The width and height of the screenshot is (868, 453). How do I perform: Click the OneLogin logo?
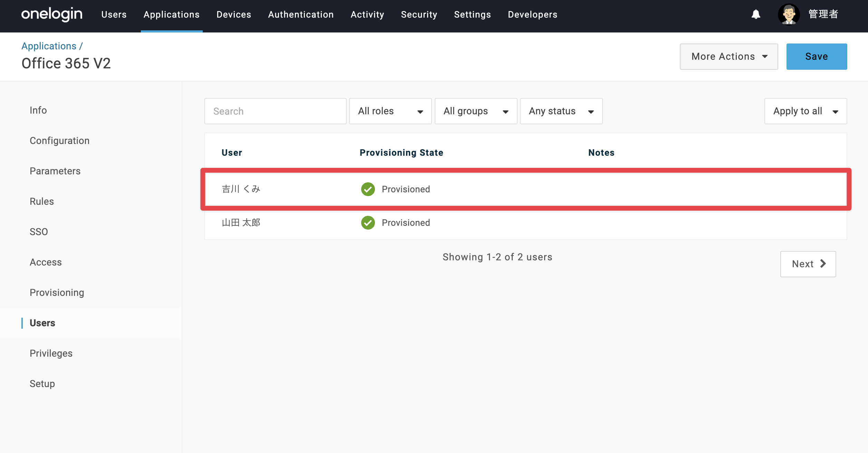[x=52, y=14]
